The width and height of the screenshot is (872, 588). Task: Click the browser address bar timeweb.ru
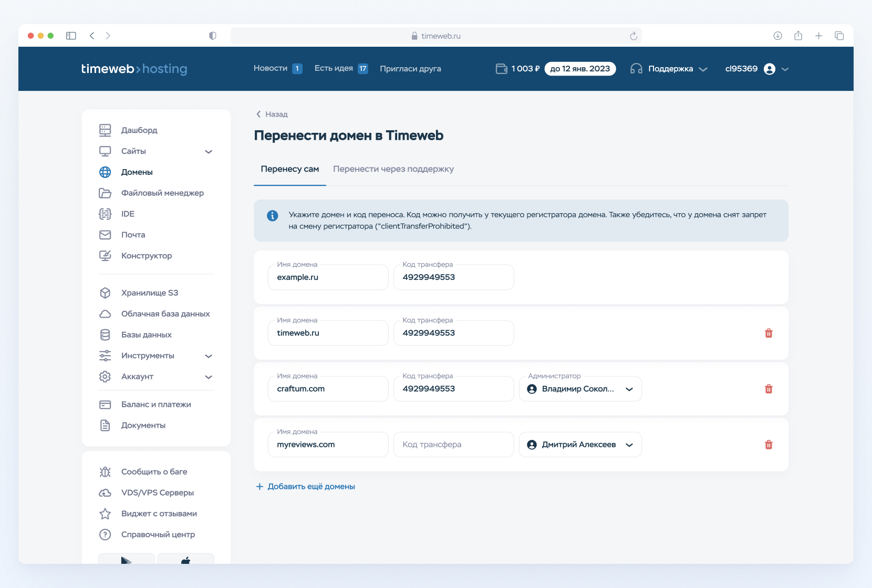[x=436, y=36]
